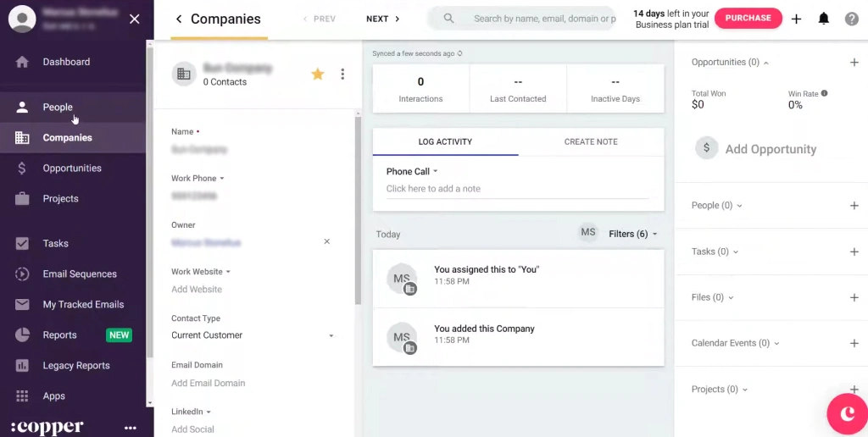The image size is (868, 437).
Task: Open My Tracked Emails from the sidebar
Action: pyautogui.click(x=84, y=304)
